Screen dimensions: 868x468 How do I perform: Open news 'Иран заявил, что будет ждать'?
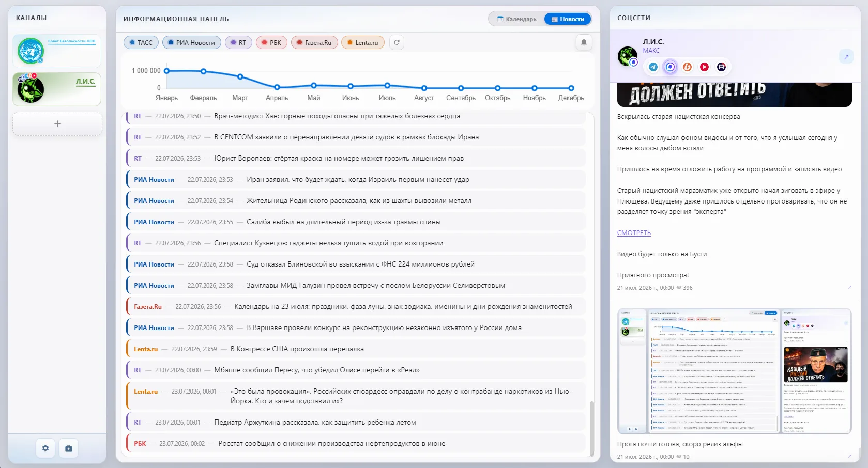coord(356,180)
